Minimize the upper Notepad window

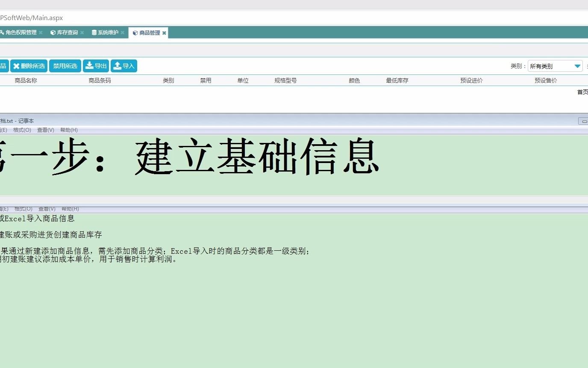point(584,121)
